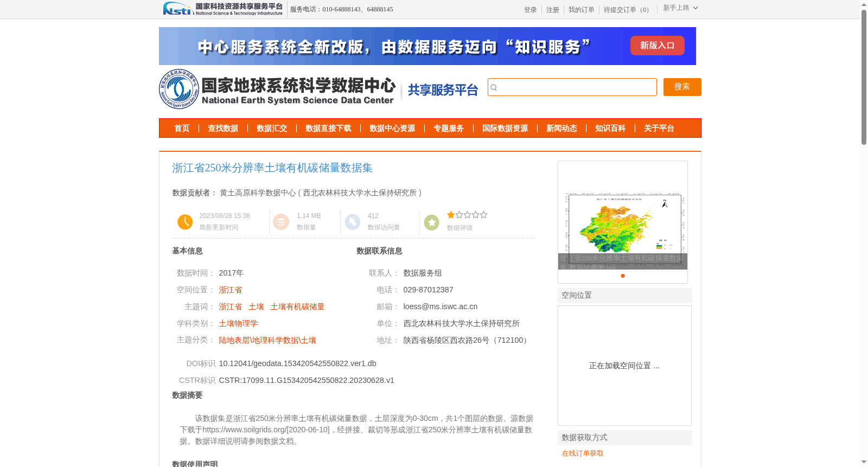Click the 浙江省 spatial location link
Screen dimensions: 868x467
coord(231,290)
